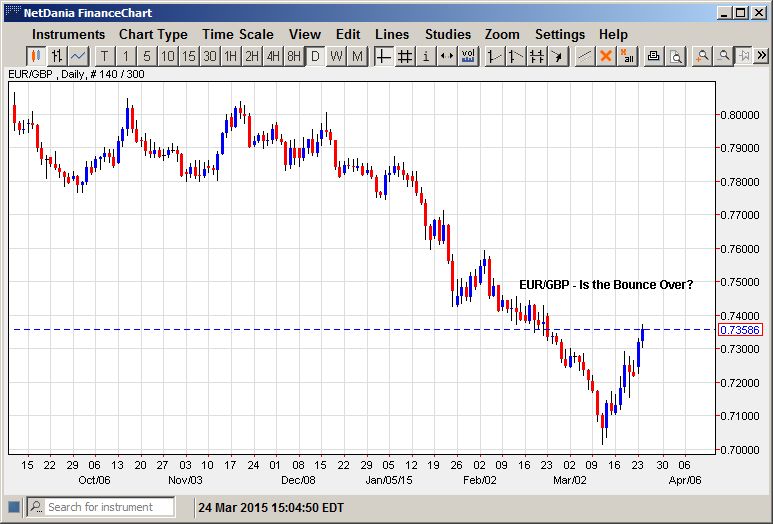Set time scale to 15 minutes
The width and height of the screenshot is (773, 524).
(189, 56)
